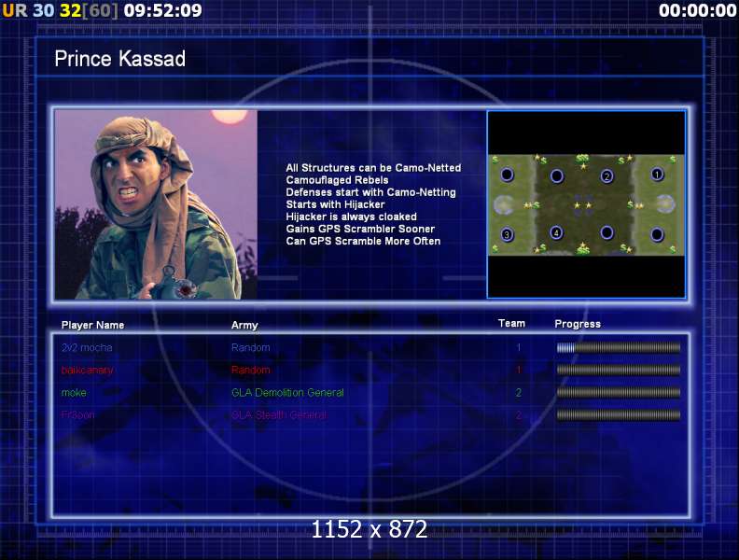Click 'Camouflaged Rebels' ability line
The height and width of the screenshot is (560, 739).
[x=338, y=180]
